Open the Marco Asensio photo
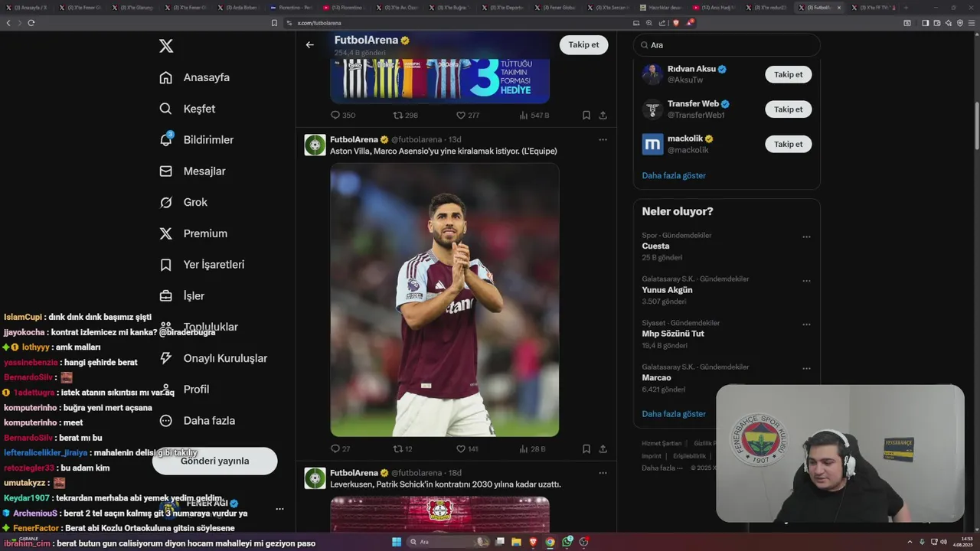 click(445, 299)
